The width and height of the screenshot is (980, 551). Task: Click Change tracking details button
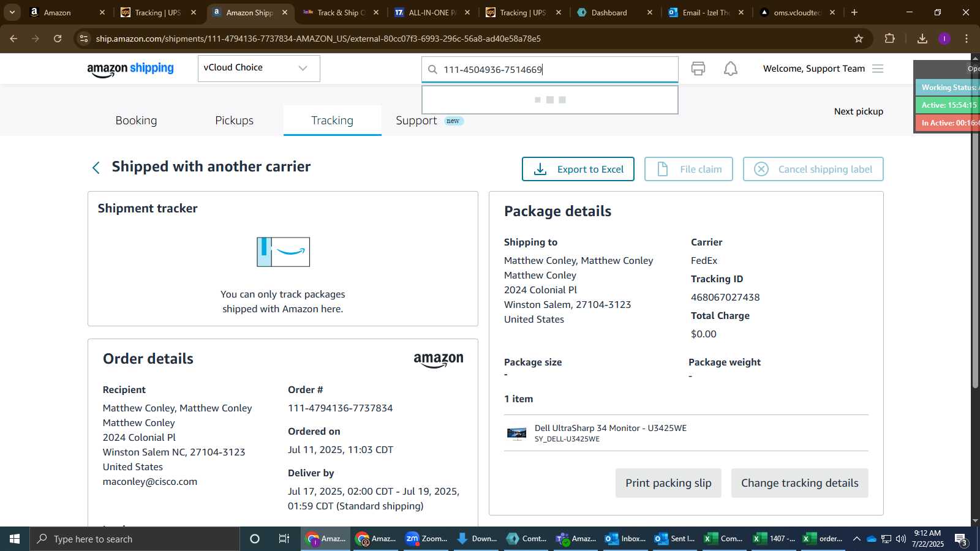tap(799, 483)
